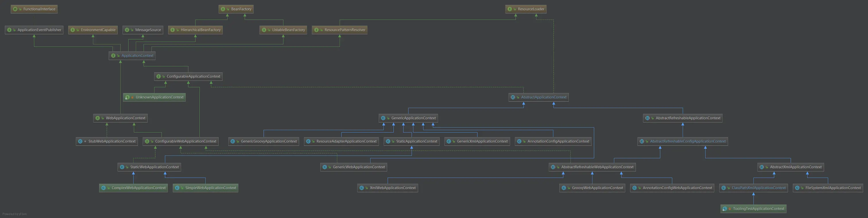Select the HierarchicalBeanFactory node

pos(195,30)
